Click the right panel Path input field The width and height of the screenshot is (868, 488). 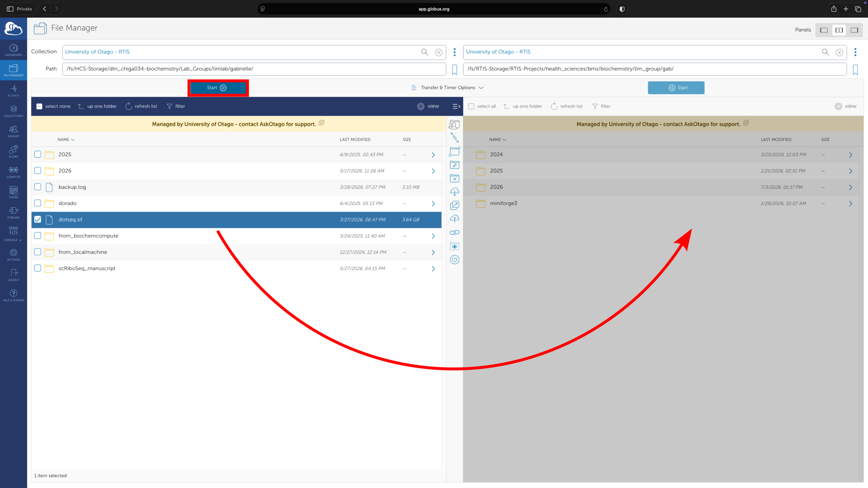(x=655, y=69)
